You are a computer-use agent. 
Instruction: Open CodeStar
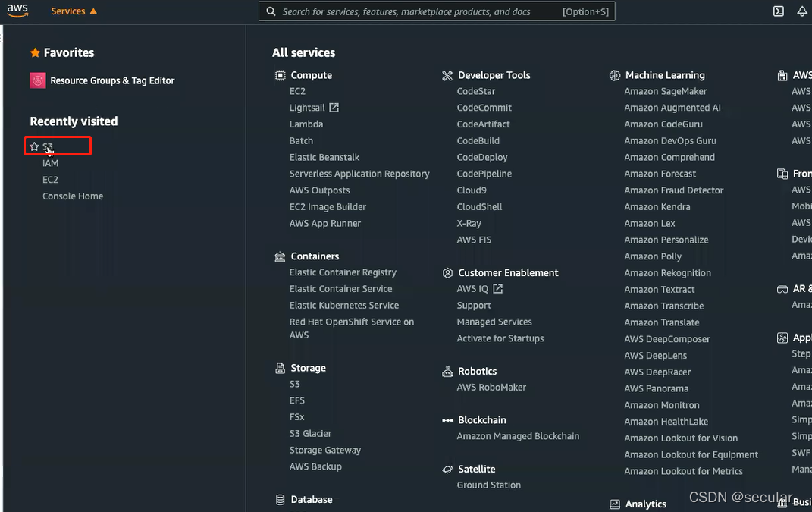(476, 91)
